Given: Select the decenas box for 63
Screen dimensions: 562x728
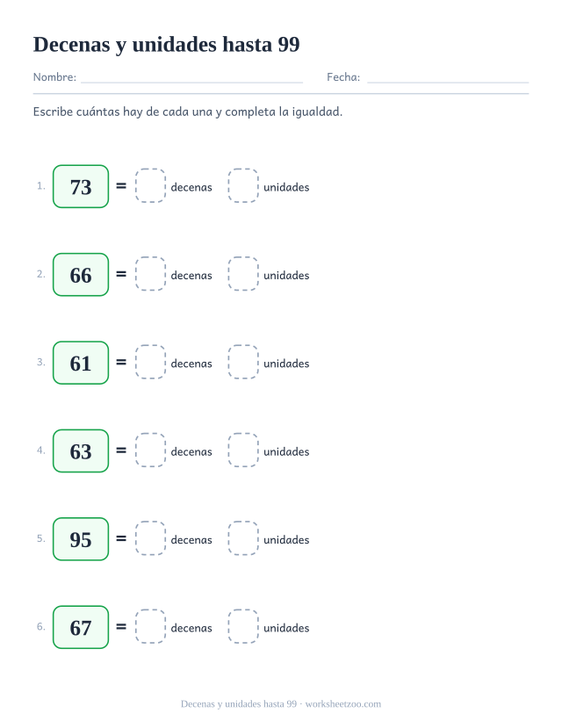Looking at the screenshot, I should [150, 450].
